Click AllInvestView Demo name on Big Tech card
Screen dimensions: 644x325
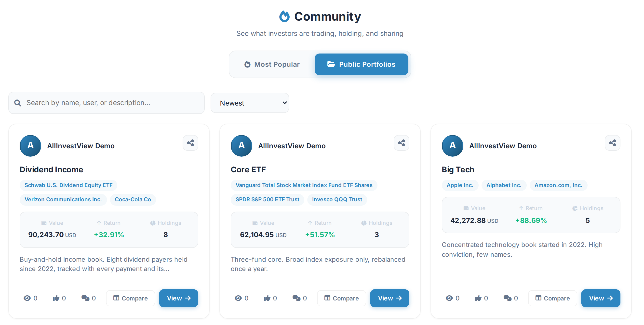503,146
